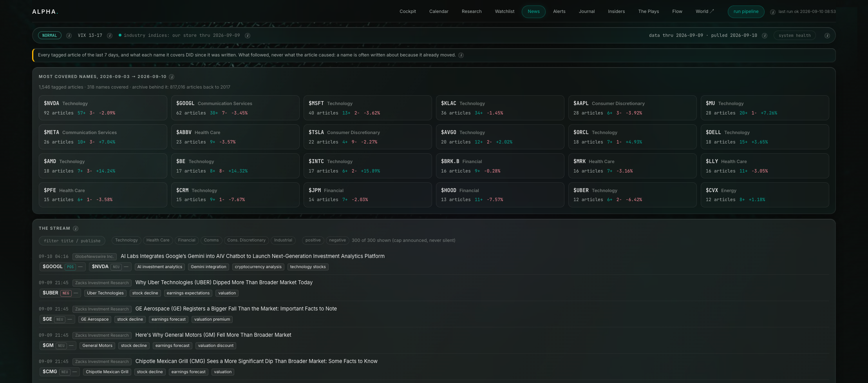
Task: Toggle the Cons. Discretionary filter chip
Action: [x=246, y=240]
